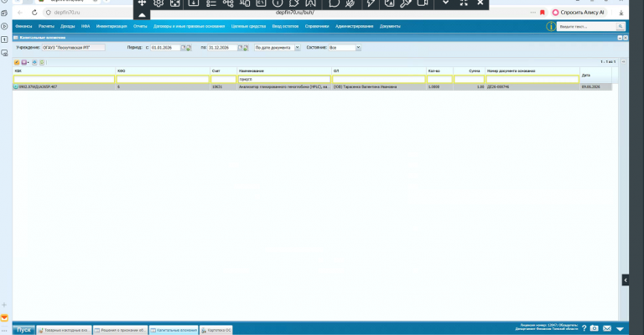Sort by КФО column header
This screenshot has height=335, width=644.
pyautogui.click(x=163, y=71)
